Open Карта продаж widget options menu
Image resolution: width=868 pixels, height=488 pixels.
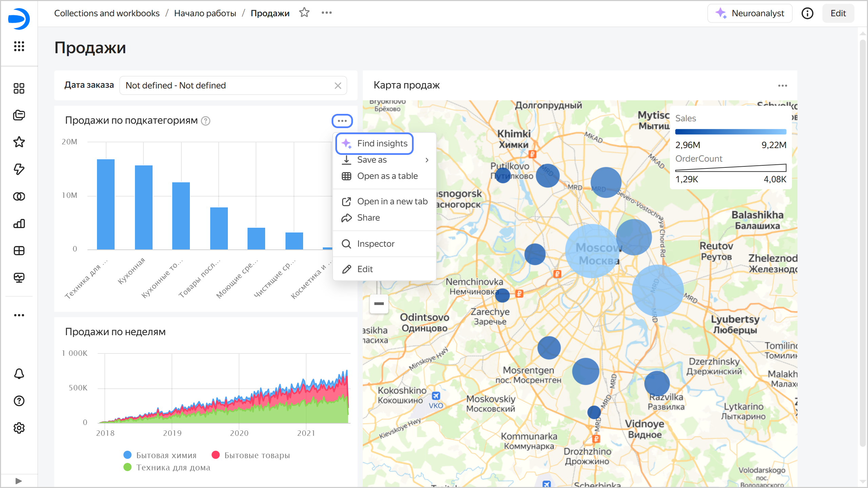[782, 86]
